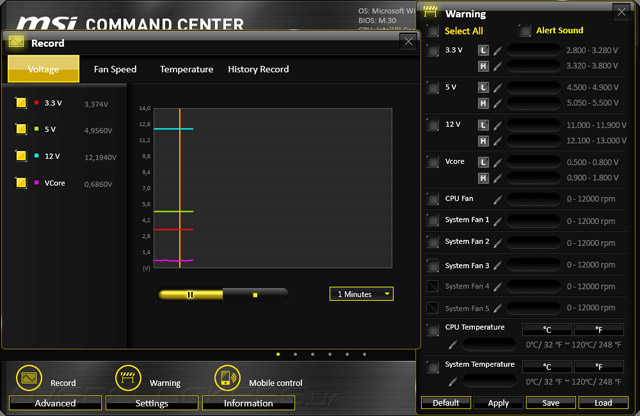Edit 5 V high limit pencil icon
The height and width of the screenshot is (416, 640).
[498, 103]
